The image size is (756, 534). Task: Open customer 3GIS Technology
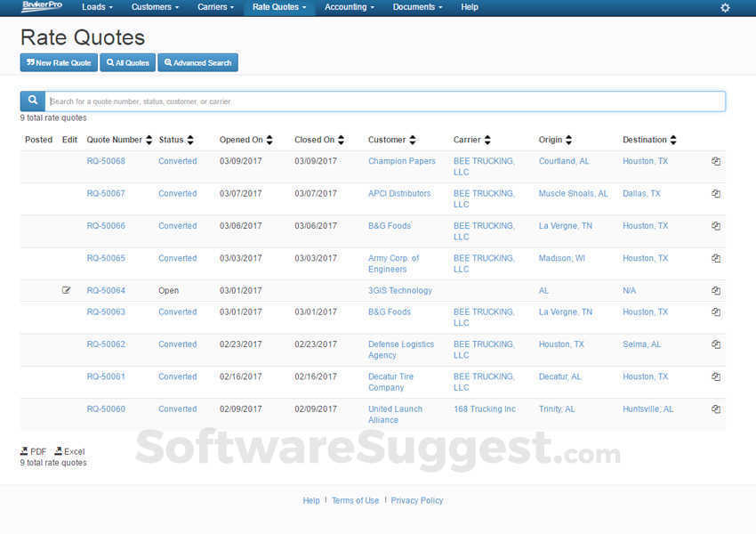coord(399,290)
